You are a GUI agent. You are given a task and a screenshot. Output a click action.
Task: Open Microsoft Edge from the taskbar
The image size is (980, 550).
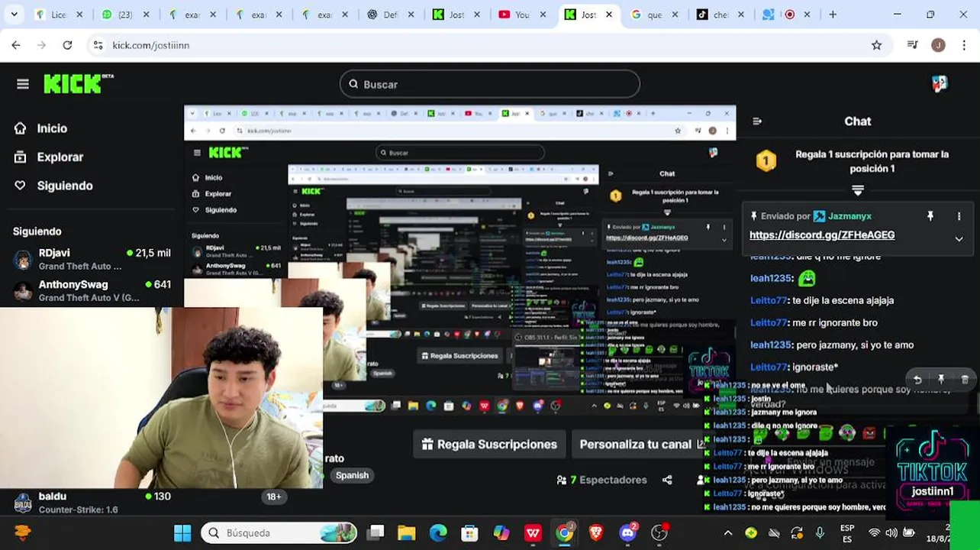pyautogui.click(x=438, y=532)
